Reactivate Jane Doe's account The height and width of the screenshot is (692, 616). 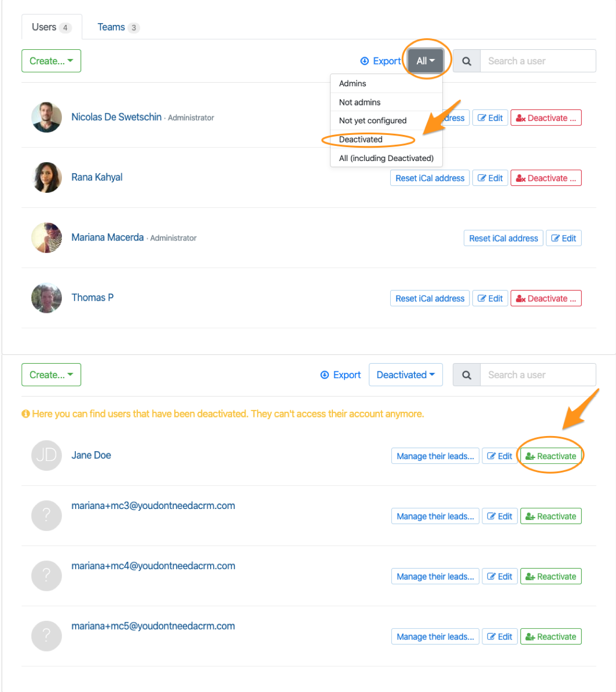click(x=551, y=456)
